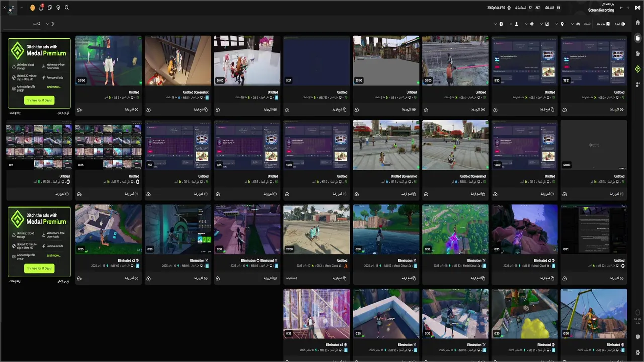Open the 16:21 clip thumbnail

pos(594,60)
